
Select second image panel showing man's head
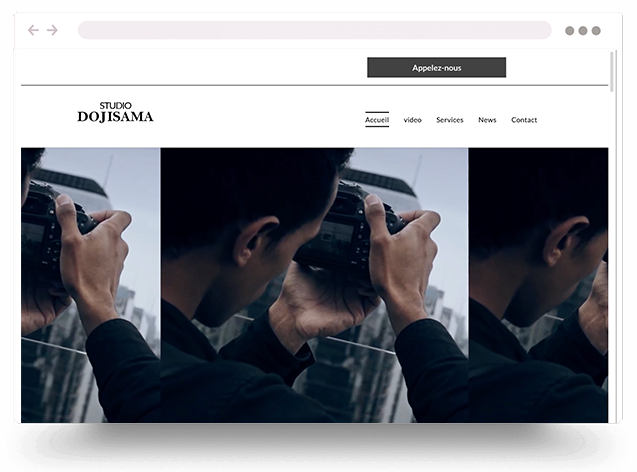tap(250, 285)
